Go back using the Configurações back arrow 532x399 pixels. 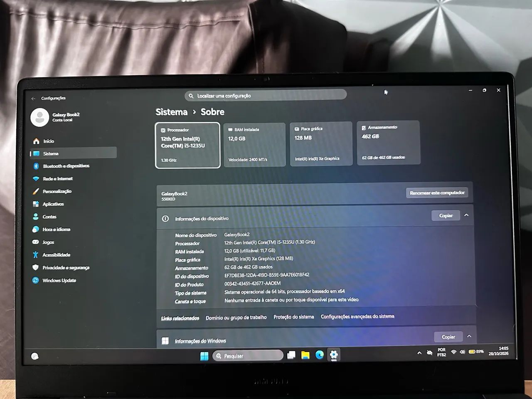pyautogui.click(x=33, y=99)
